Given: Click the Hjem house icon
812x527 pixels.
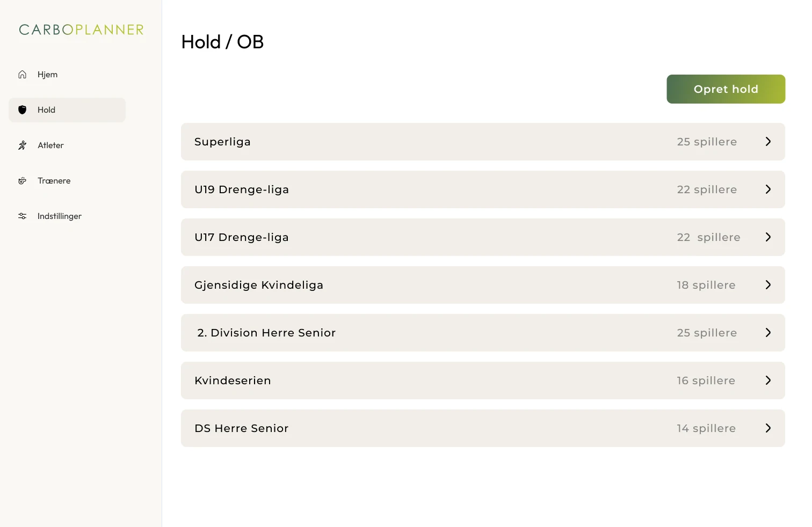Looking at the screenshot, I should (22, 75).
